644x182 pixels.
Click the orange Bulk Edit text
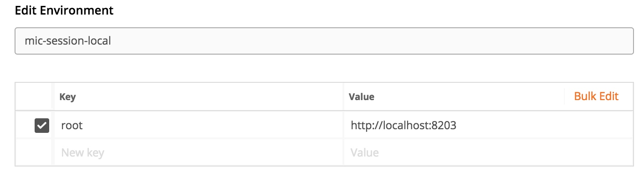pos(596,96)
